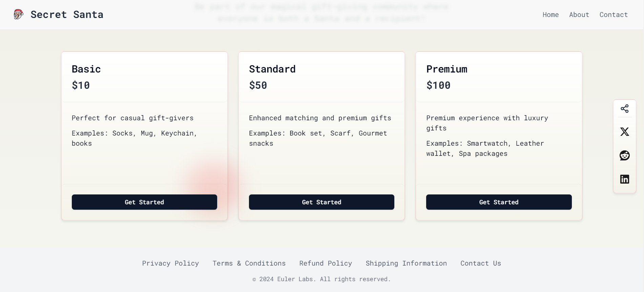This screenshot has height=292, width=644.
Task: Get Started with the Basic plan
Action: point(144,202)
